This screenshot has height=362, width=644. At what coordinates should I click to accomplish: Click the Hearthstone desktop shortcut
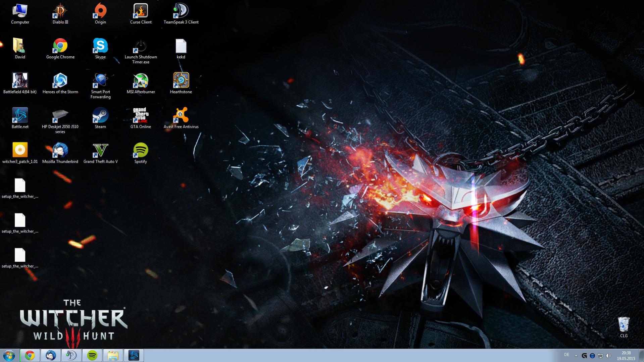tap(181, 81)
